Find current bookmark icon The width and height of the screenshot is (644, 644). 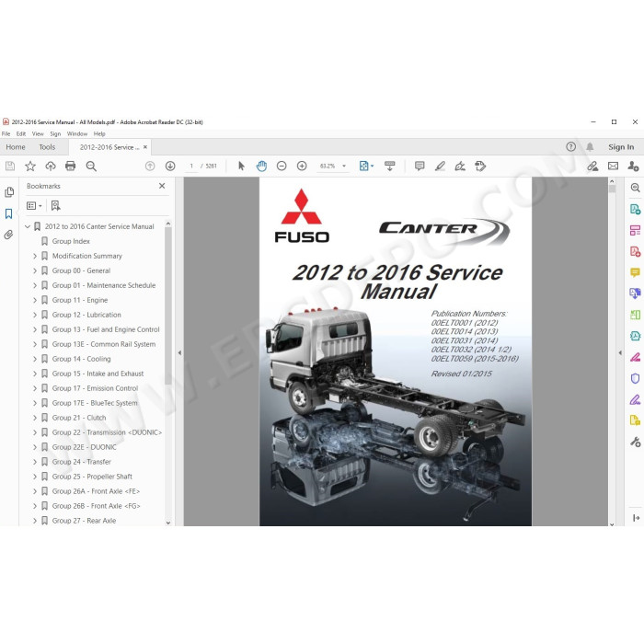tap(55, 205)
